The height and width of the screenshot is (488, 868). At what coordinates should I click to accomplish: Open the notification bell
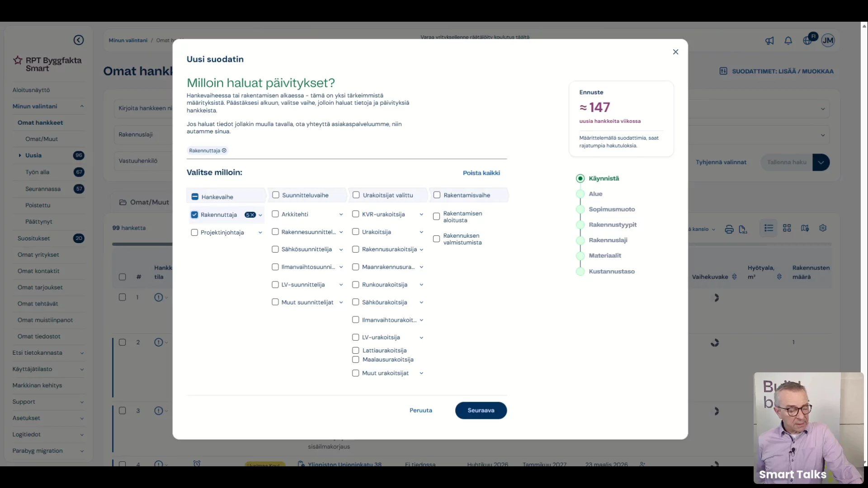[788, 41]
